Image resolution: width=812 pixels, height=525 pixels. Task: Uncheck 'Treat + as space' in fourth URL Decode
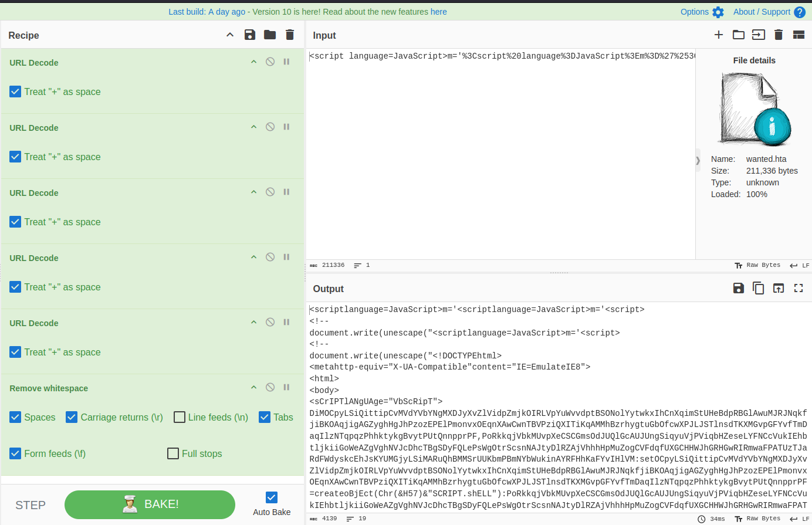(15, 287)
